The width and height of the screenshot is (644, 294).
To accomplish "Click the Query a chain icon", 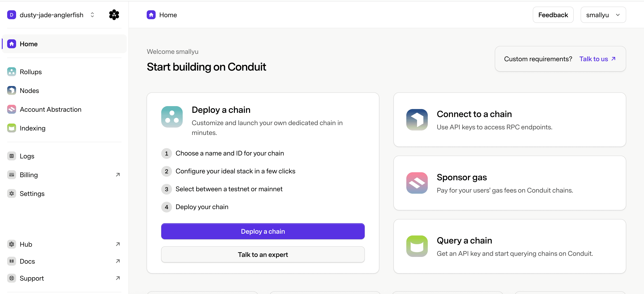I will (x=417, y=246).
